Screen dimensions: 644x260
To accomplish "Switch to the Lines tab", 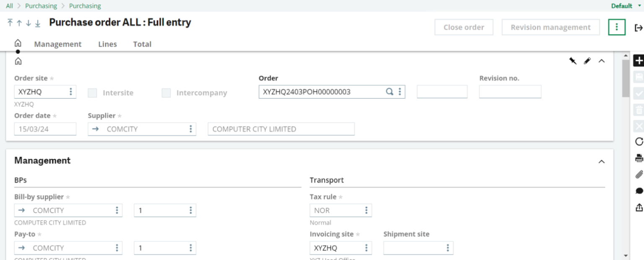I will [107, 44].
